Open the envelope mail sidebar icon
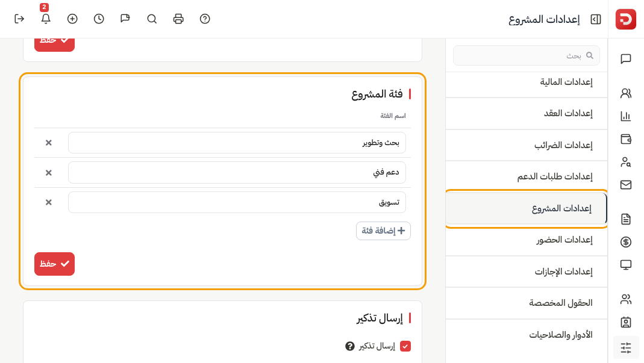 626,185
